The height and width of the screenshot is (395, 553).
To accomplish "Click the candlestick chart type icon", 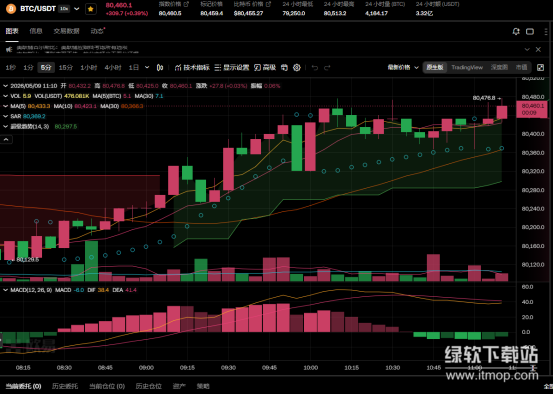I will point(160,67).
